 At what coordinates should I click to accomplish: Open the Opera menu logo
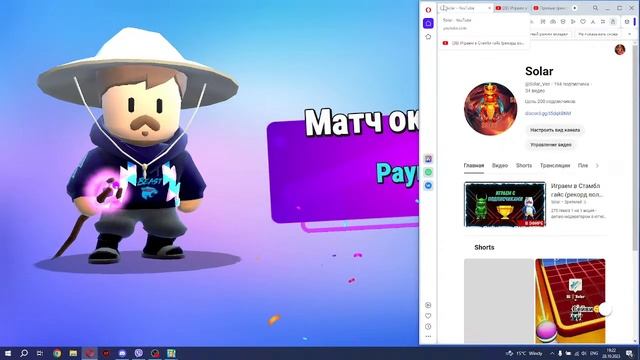coord(428,10)
